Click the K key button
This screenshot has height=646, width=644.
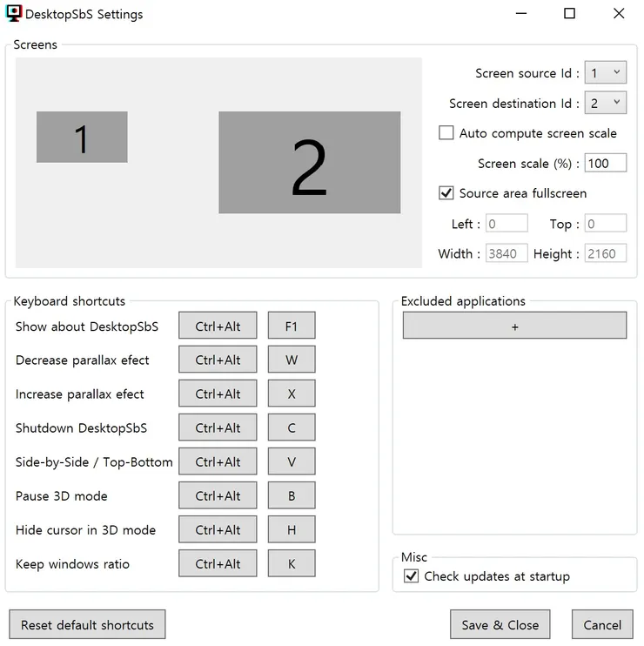coord(292,563)
